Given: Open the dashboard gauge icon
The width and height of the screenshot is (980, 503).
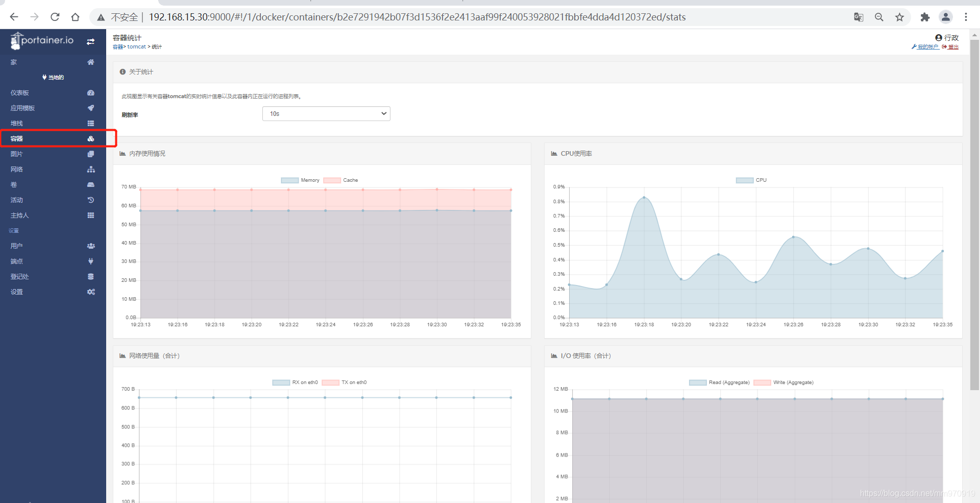Looking at the screenshot, I should click(x=90, y=93).
